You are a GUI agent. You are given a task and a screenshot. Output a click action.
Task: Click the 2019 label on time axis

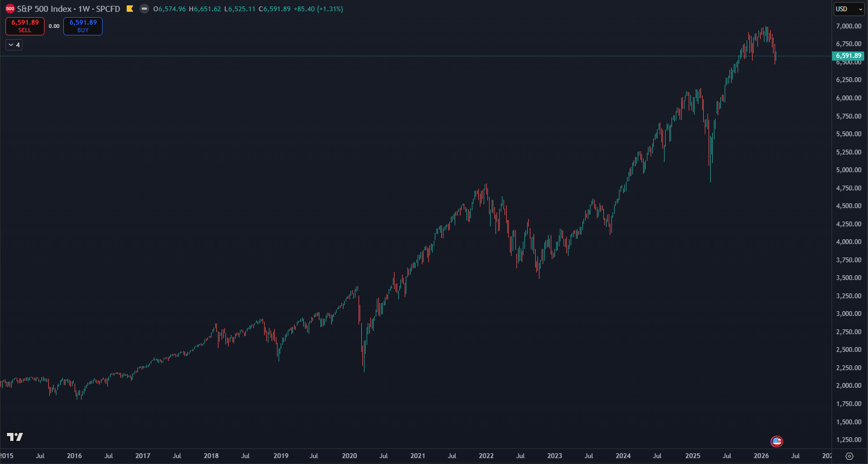(281, 456)
